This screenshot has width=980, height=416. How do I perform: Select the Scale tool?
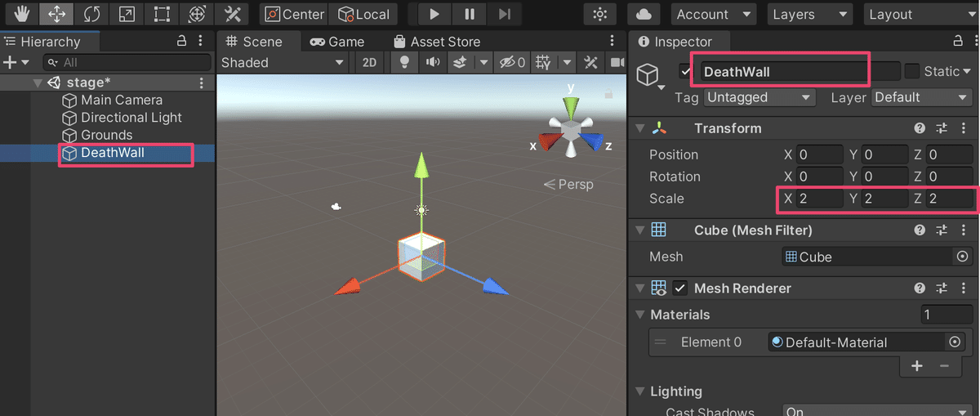(127, 14)
